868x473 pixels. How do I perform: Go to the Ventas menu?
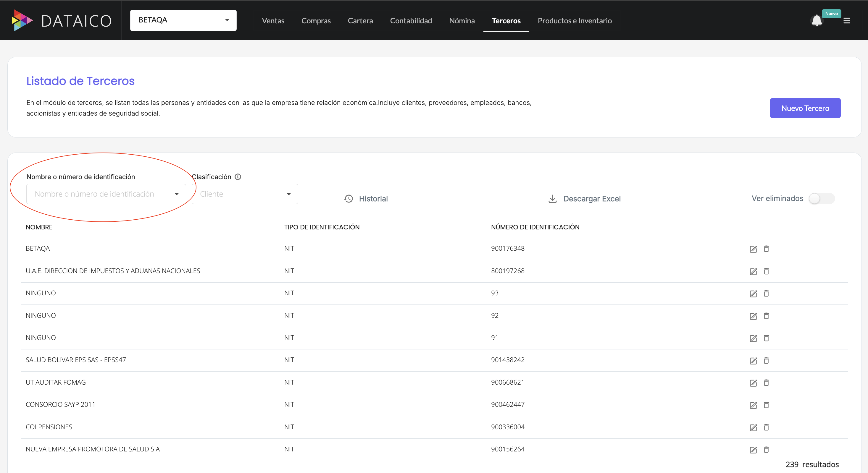click(273, 21)
